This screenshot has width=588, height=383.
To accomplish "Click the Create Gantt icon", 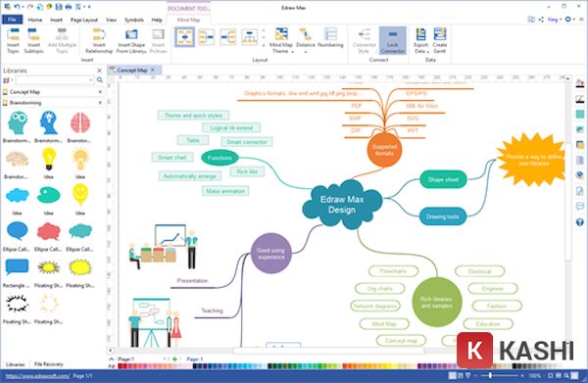I will [439, 40].
